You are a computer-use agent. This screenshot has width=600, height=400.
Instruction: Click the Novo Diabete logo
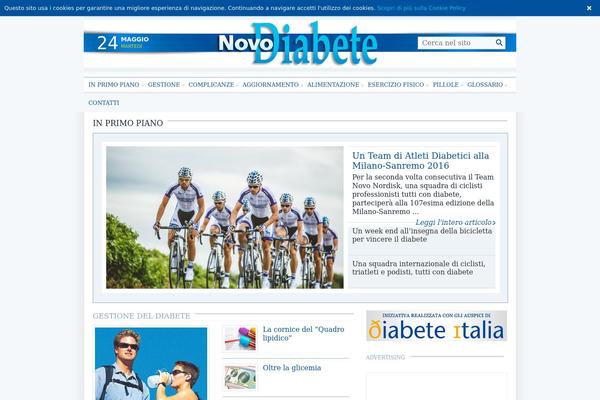[x=298, y=43]
